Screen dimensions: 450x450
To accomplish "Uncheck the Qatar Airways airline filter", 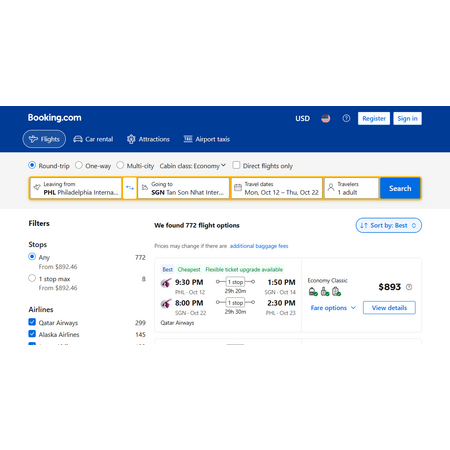I will click(32, 322).
